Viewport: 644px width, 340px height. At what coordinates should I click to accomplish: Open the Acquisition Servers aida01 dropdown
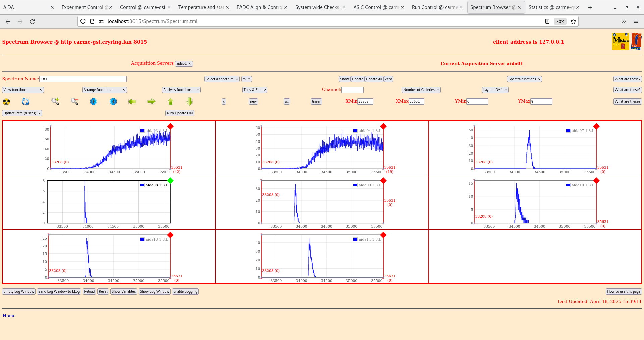coord(184,63)
